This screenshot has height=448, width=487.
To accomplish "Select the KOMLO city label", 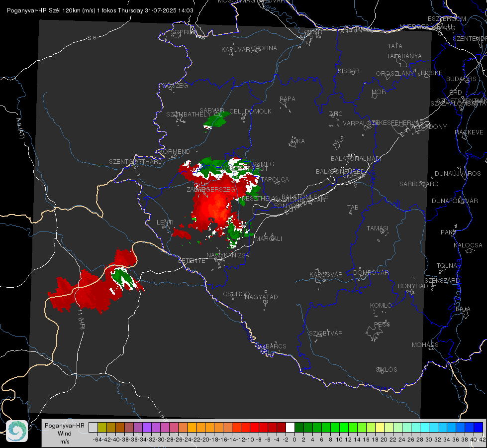I will [381, 305].
